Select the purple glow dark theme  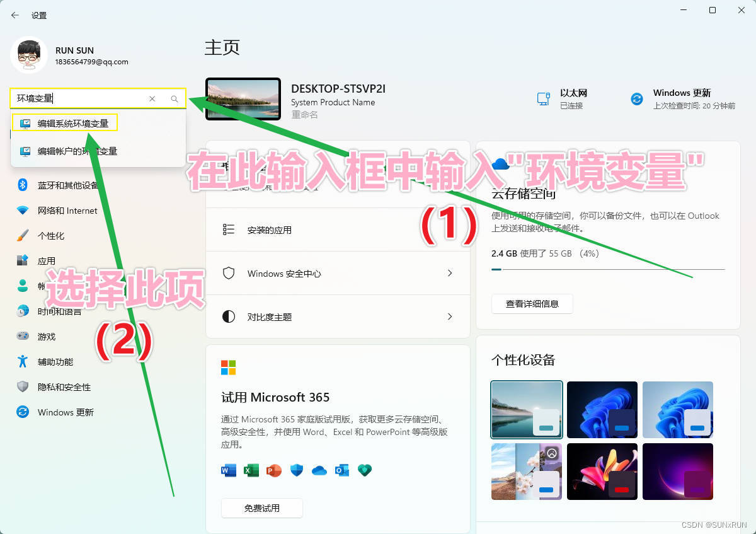[x=678, y=472]
